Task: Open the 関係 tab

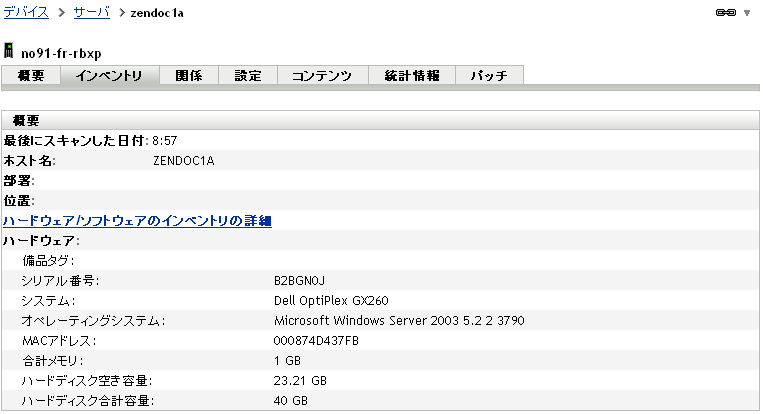Action: click(x=189, y=76)
